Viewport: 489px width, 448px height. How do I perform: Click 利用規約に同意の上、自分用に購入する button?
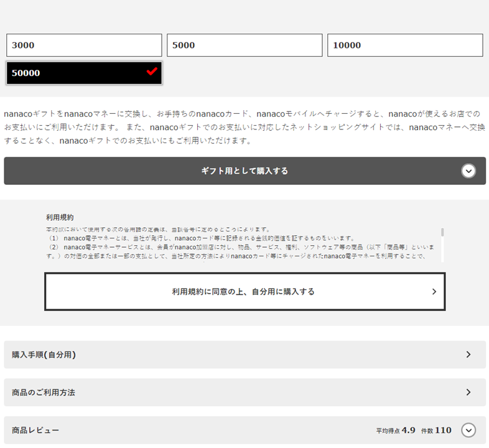click(245, 291)
